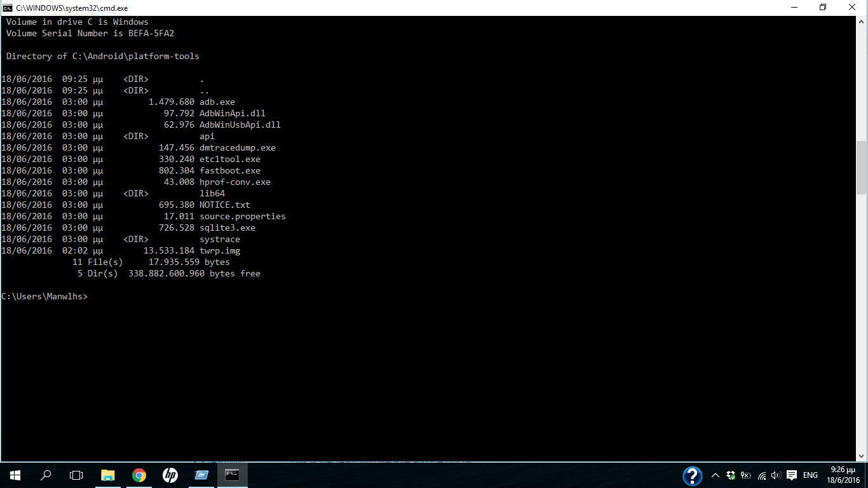Image resolution: width=868 pixels, height=488 pixels.
Task: Switch input language via ENG indicator
Action: tap(810, 475)
